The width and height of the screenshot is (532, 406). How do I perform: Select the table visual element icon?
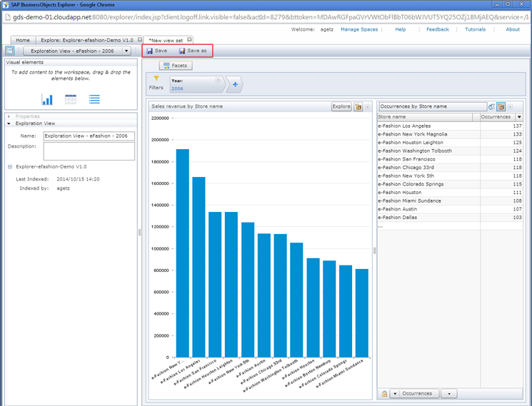pyautogui.click(x=71, y=100)
